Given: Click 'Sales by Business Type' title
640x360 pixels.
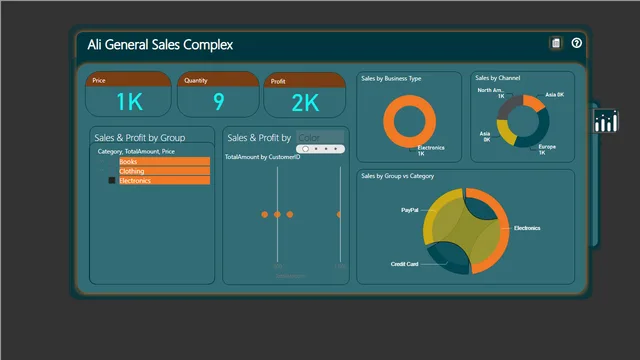Looking at the screenshot, I should coord(391,78).
